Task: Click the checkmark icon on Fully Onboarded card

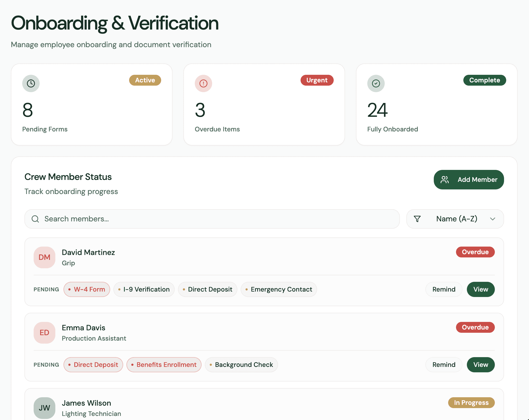Action: click(x=376, y=83)
